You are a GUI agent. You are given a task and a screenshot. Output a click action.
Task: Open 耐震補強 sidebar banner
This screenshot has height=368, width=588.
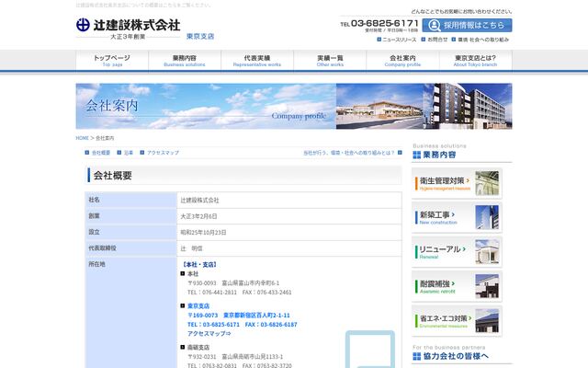pos(457,286)
